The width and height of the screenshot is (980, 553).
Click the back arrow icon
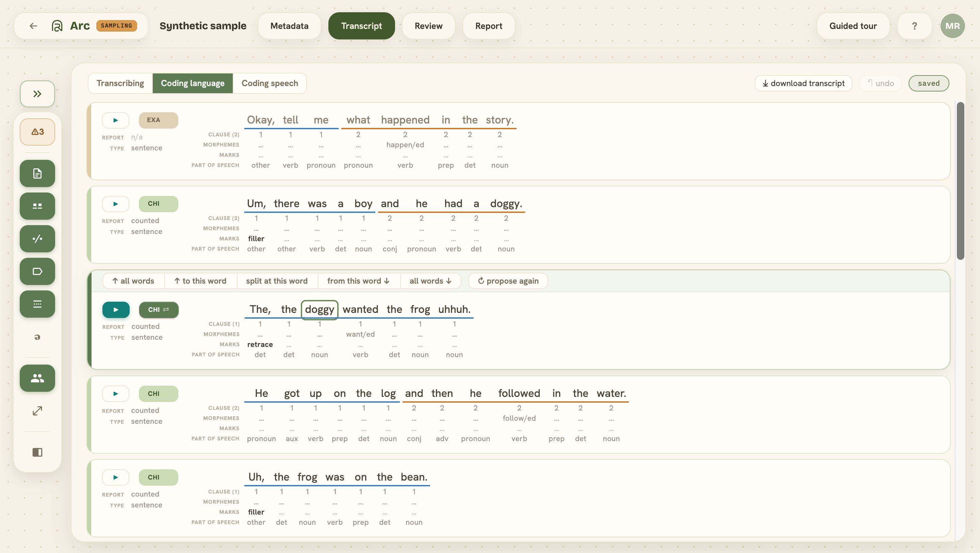point(33,26)
